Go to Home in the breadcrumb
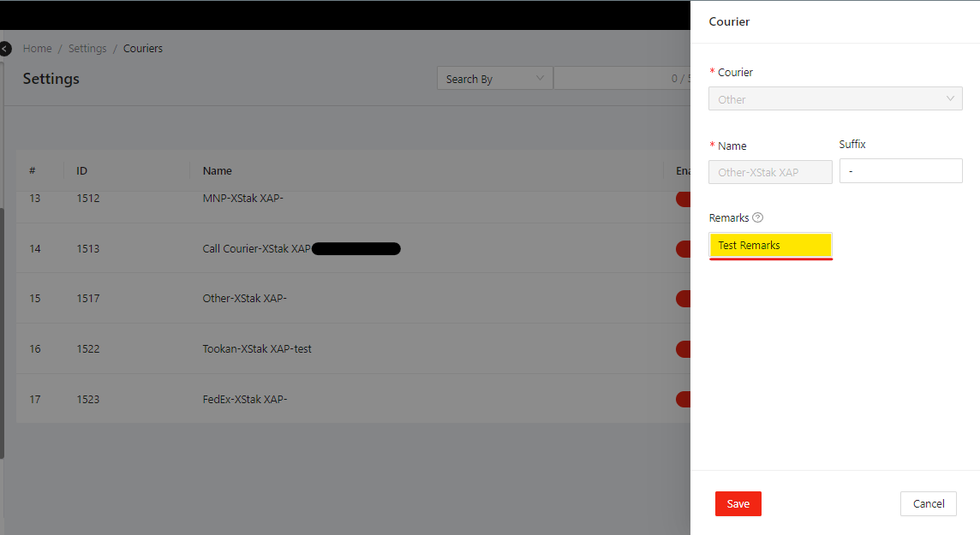 37,49
